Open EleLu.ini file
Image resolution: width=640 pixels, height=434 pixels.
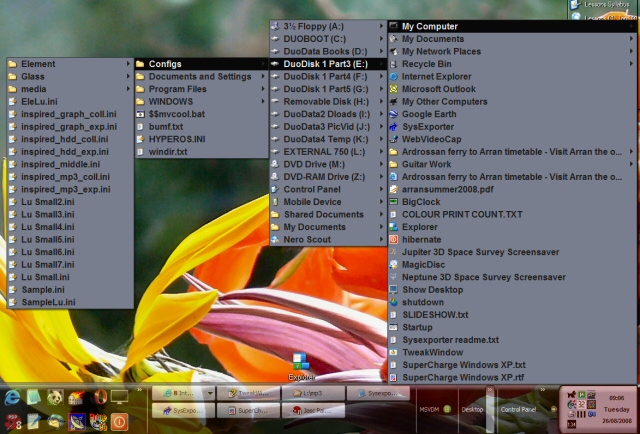pos(70,102)
